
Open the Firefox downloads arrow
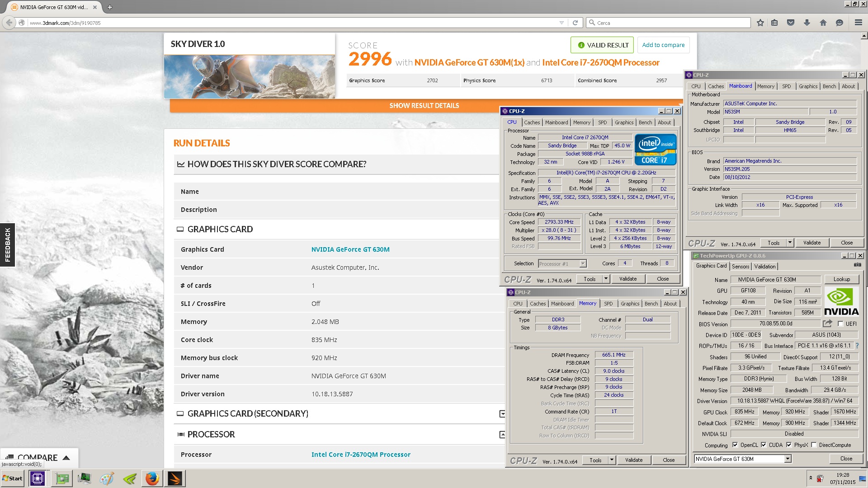807,23
